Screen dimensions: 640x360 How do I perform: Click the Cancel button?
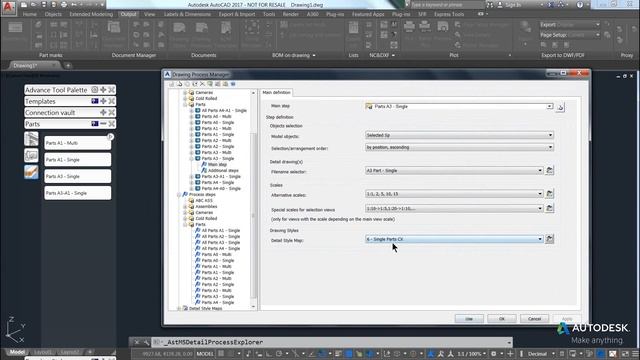pyautogui.click(x=534, y=319)
